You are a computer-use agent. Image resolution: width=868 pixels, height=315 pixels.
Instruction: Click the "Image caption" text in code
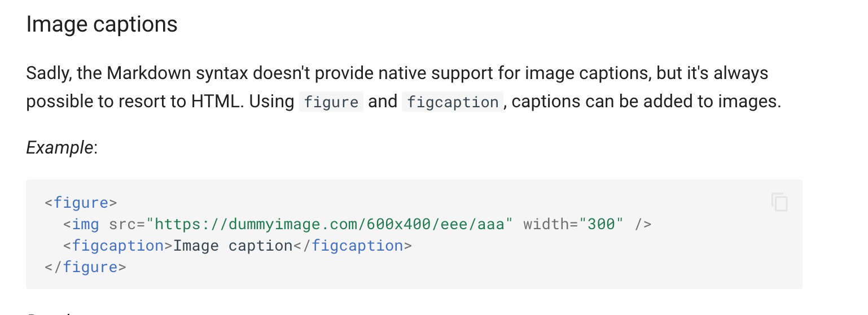[x=233, y=246]
